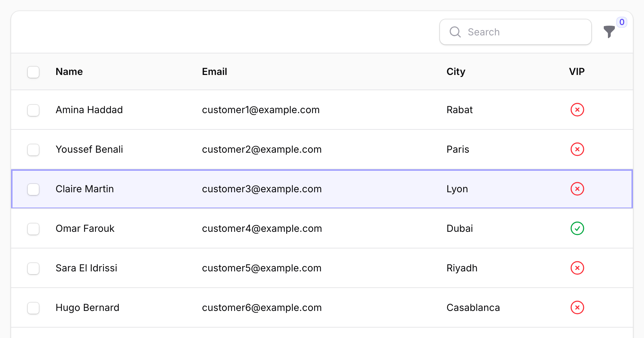
Task: Click the City column header
Action: [x=456, y=71]
